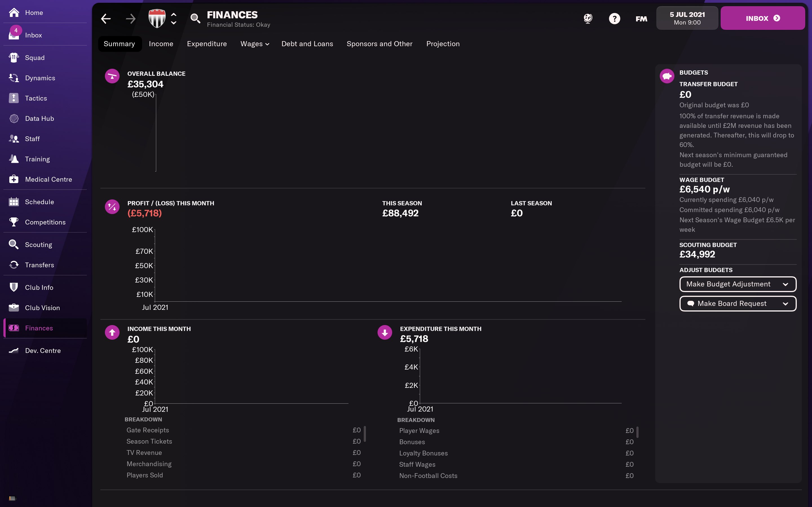Select the Projection tab
Image resolution: width=812 pixels, height=507 pixels.
[443, 44]
